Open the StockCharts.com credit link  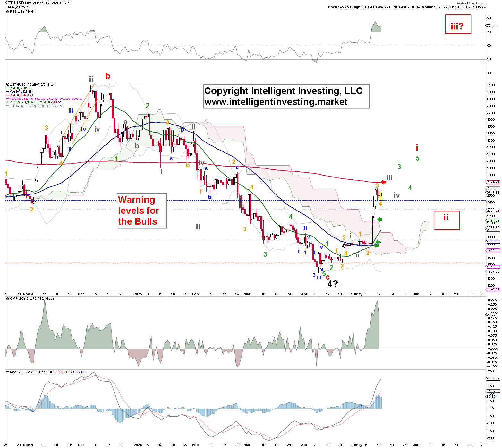point(472,3)
